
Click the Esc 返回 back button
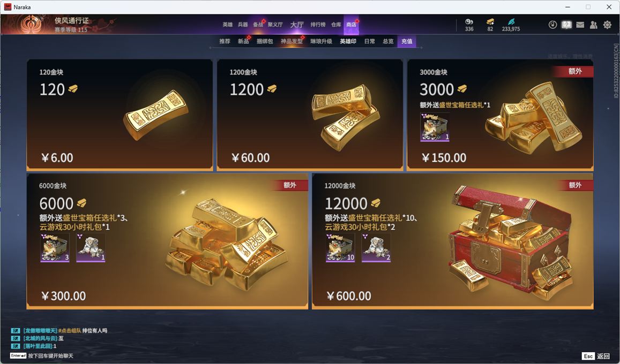[596, 356]
